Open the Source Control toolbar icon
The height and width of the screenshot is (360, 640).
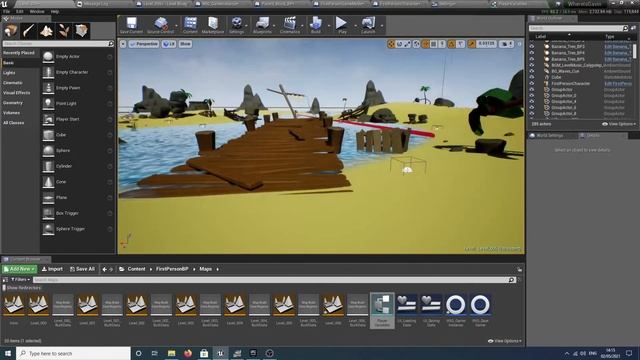pos(160,23)
